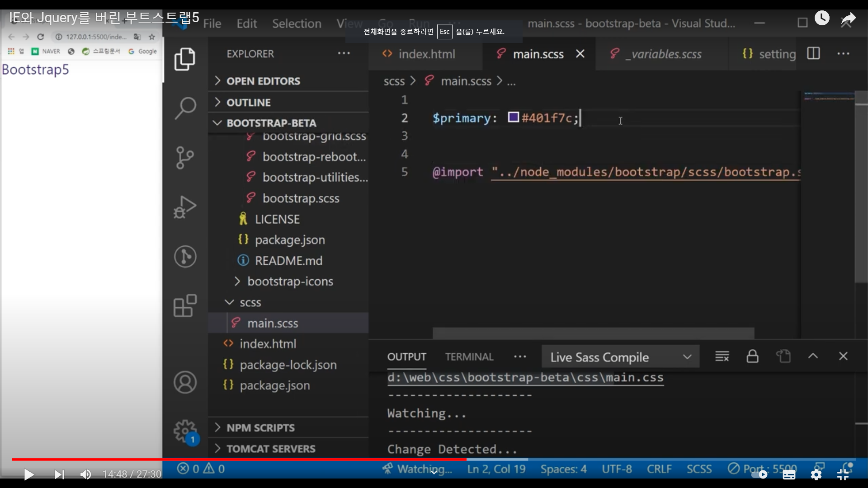The image size is (868, 488).
Task: Click Explorer panel more actions ellipsis
Action: [344, 53]
